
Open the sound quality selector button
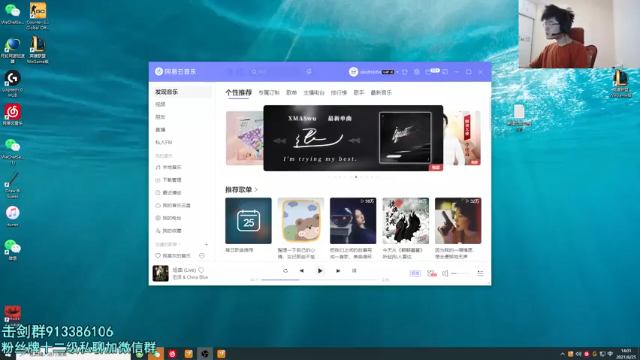coord(415,273)
